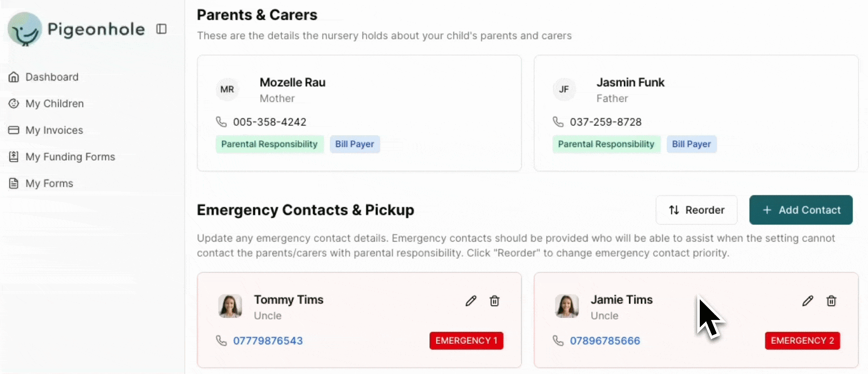Call Tommy Tims number 07779876543

[x=268, y=341]
